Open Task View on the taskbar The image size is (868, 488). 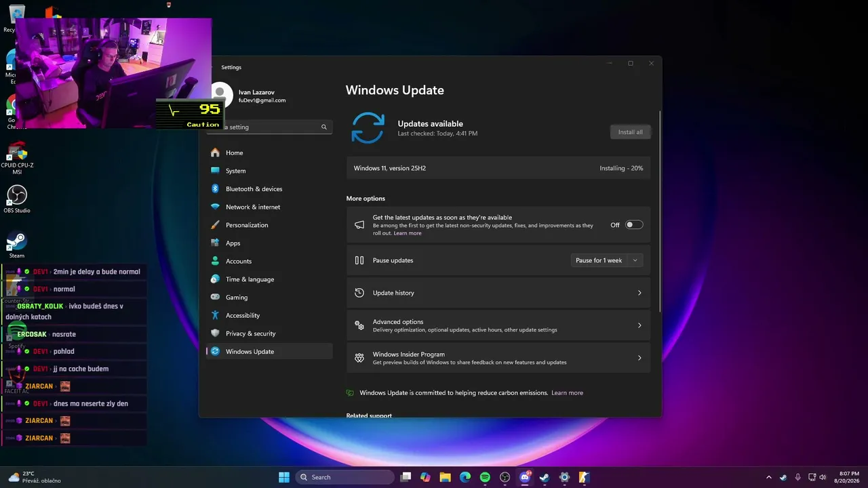tap(406, 477)
